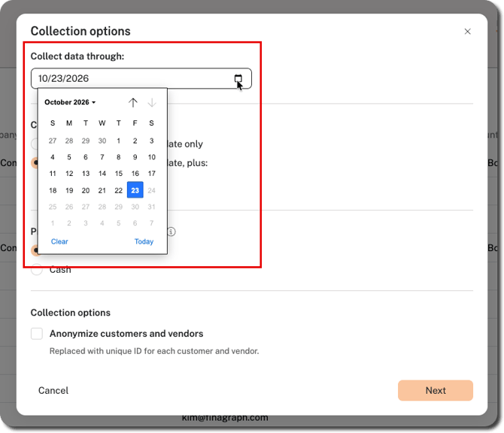Select October 16 in the calendar
Viewport: 504px width, 433px height.
pos(135,174)
